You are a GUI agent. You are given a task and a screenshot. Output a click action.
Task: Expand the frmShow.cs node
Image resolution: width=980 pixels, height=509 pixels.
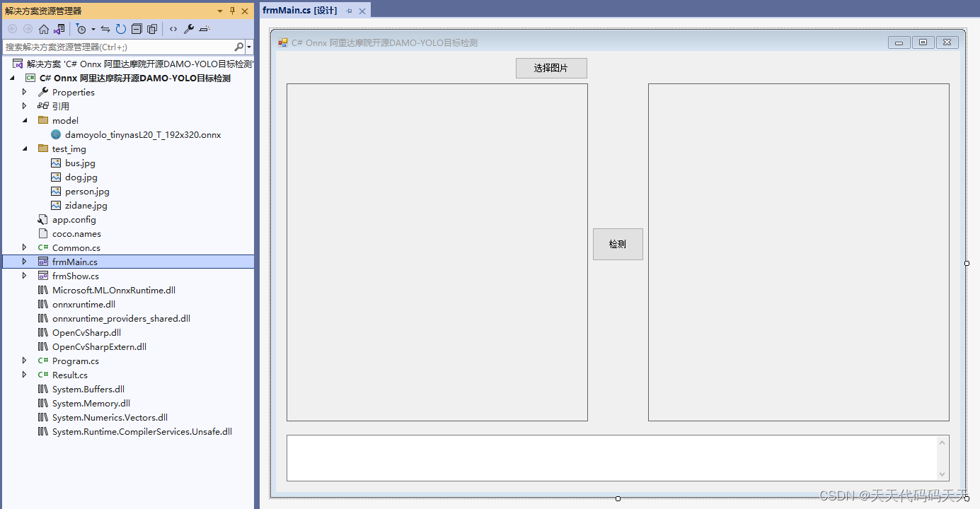coord(24,276)
